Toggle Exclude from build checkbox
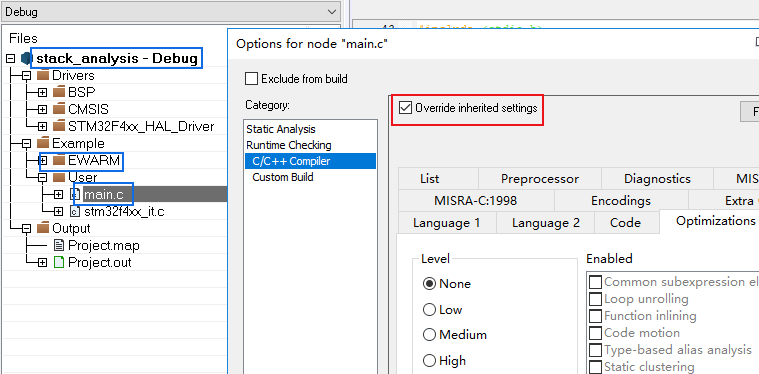 pyautogui.click(x=252, y=78)
